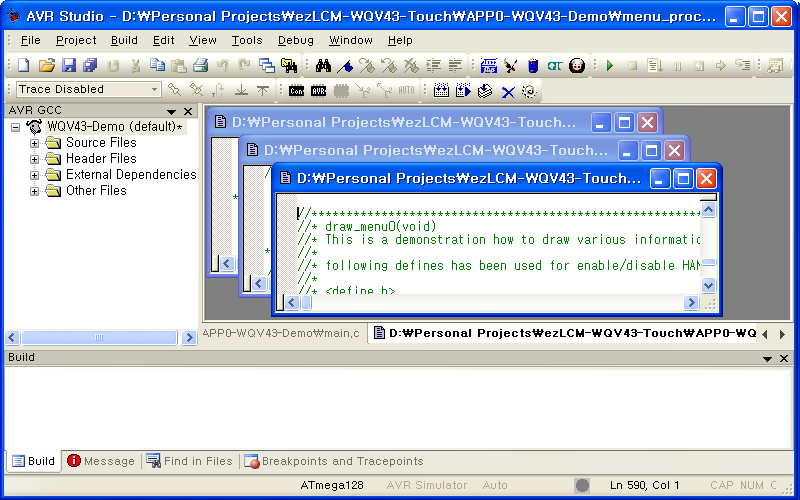Click front code window scroll down arrow
Viewport: 800px width, 500px height.
click(x=708, y=285)
